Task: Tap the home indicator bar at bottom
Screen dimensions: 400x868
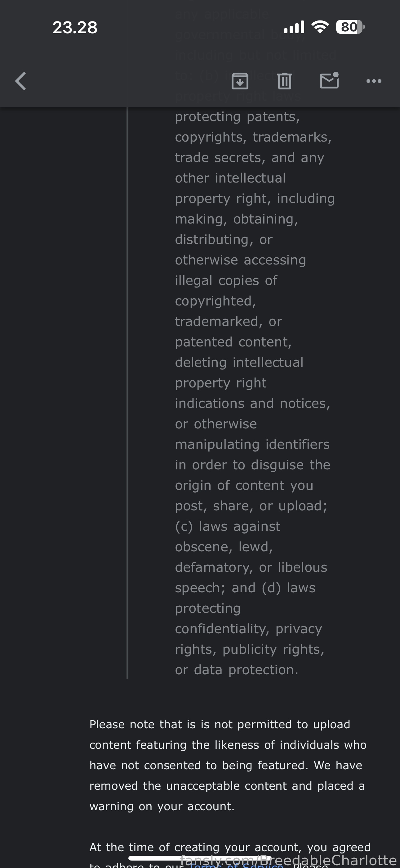Action: tap(200, 858)
